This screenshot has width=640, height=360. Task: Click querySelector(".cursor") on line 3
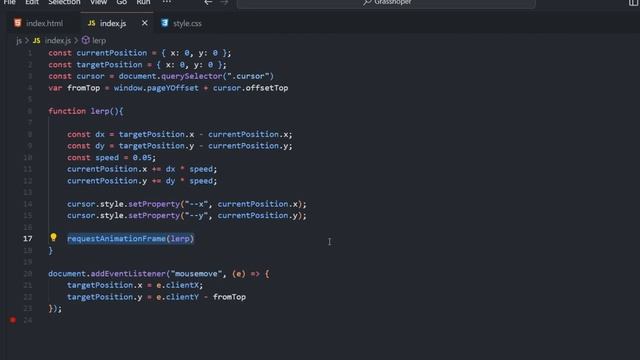click(x=217, y=76)
